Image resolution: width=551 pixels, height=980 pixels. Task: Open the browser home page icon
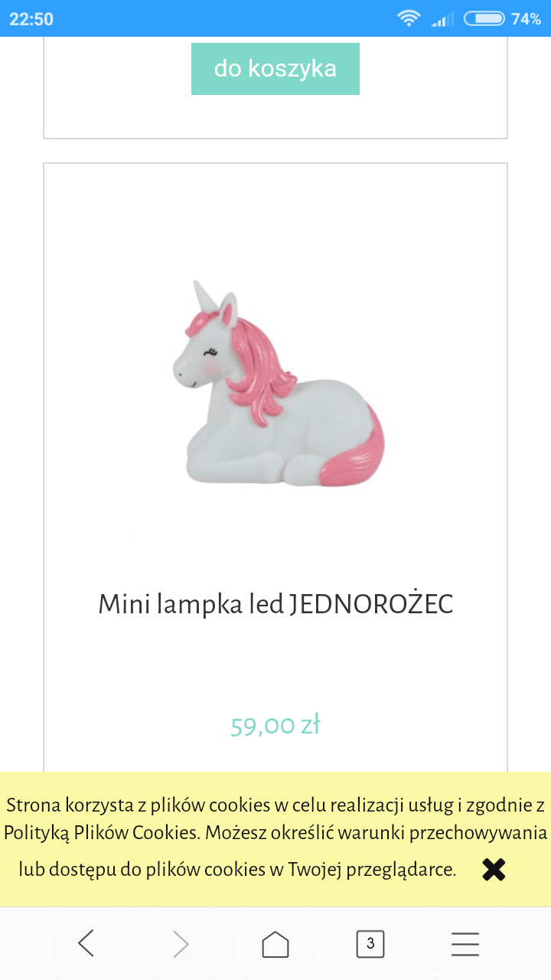point(275,944)
